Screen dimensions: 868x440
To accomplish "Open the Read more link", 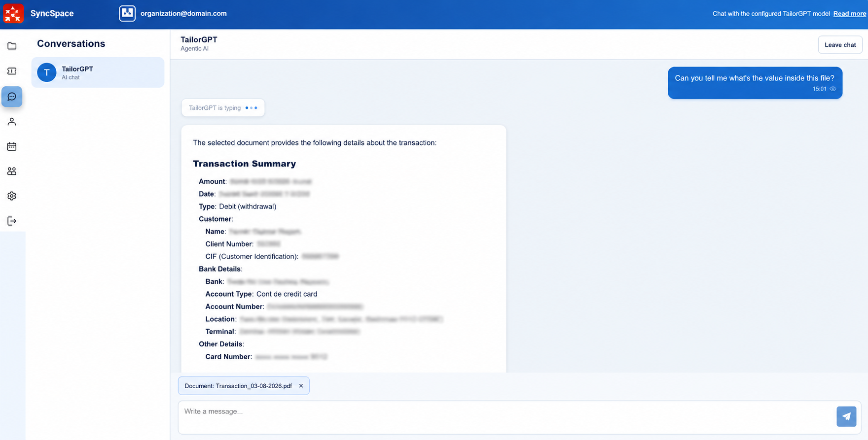I will pyautogui.click(x=850, y=14).
